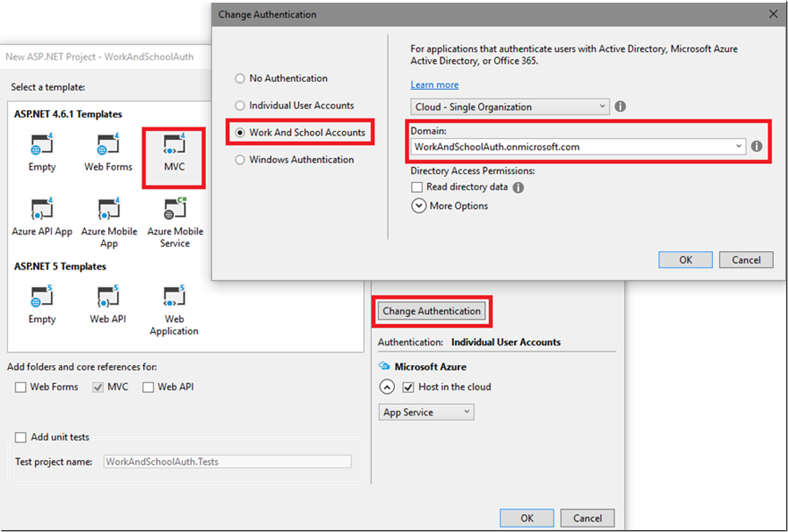
Task: Toggle the MVC core references checkbox
Action: 98,387
